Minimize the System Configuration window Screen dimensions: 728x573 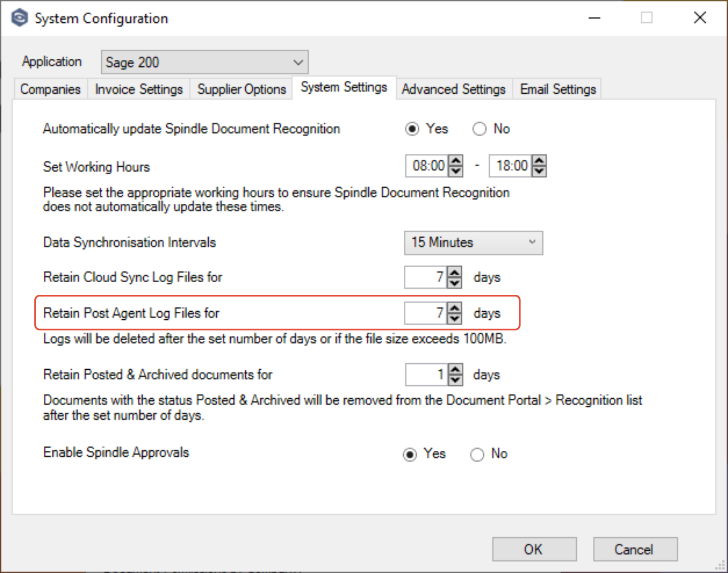pos(594,18)
